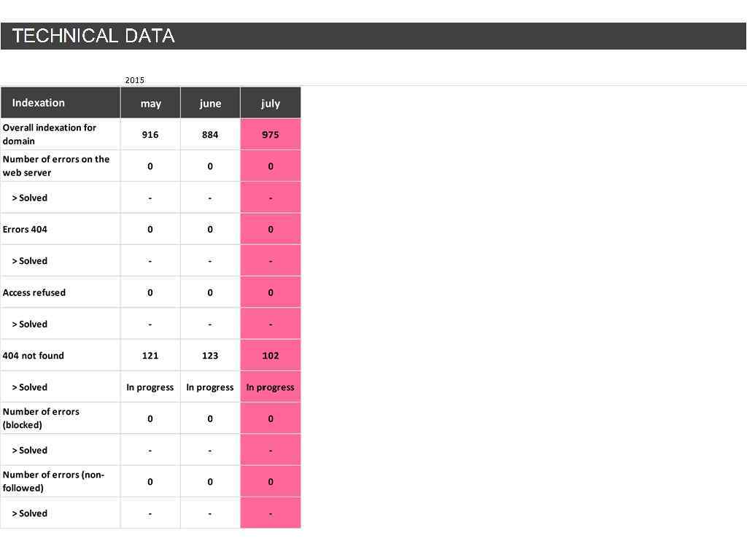Select the june column header

pyautogui.click(x=210, y=104)
